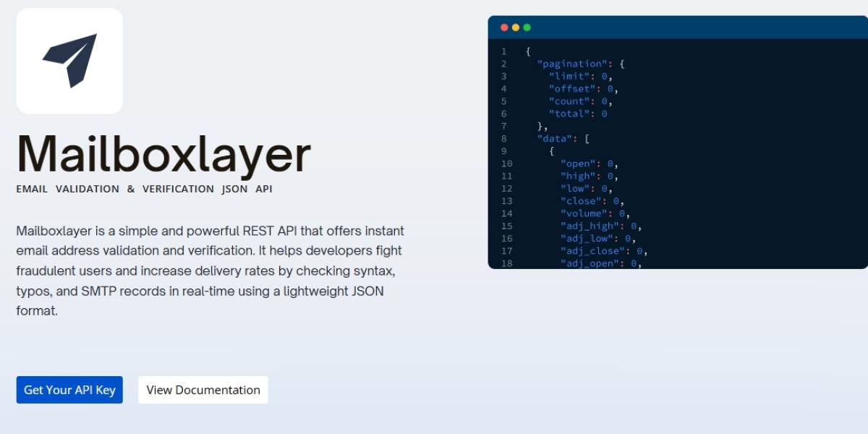Click the "close": 0 code line
This screenshot has width=868, height=434.
(x=592, y=201)
